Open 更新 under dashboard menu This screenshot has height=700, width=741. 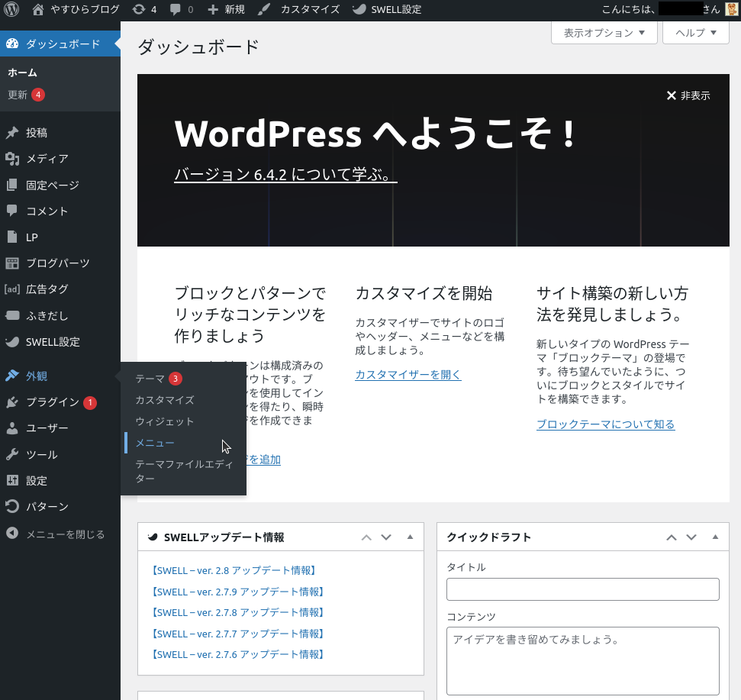point(18,95)
